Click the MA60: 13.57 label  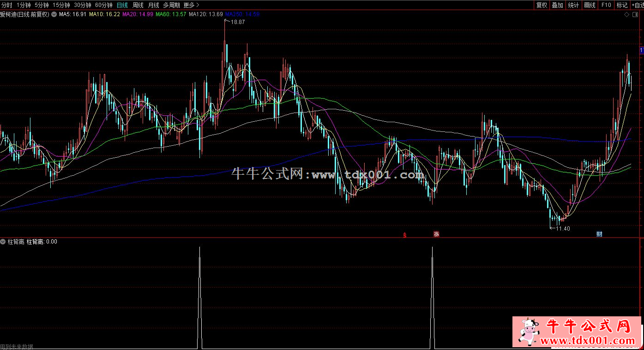click(171, 14)
